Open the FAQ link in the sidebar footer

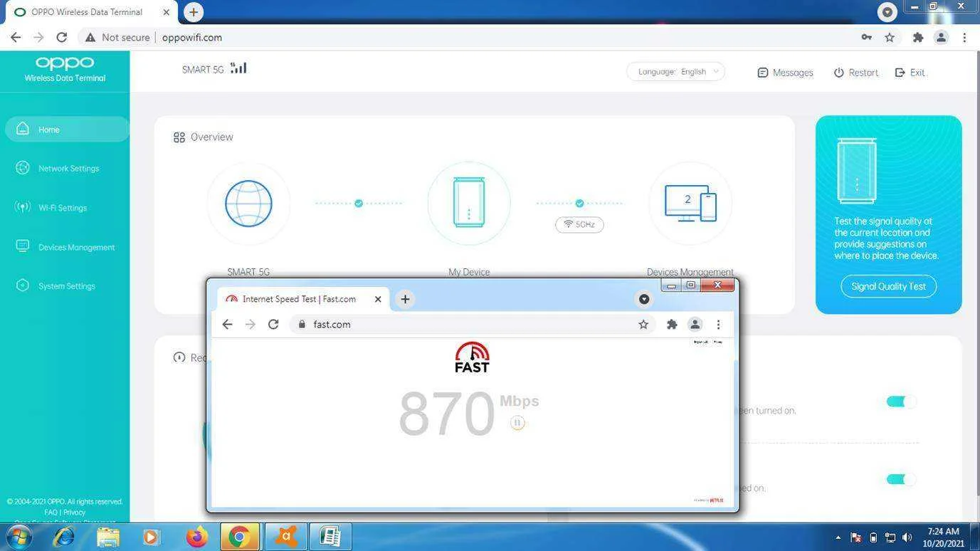pos(51,512)
